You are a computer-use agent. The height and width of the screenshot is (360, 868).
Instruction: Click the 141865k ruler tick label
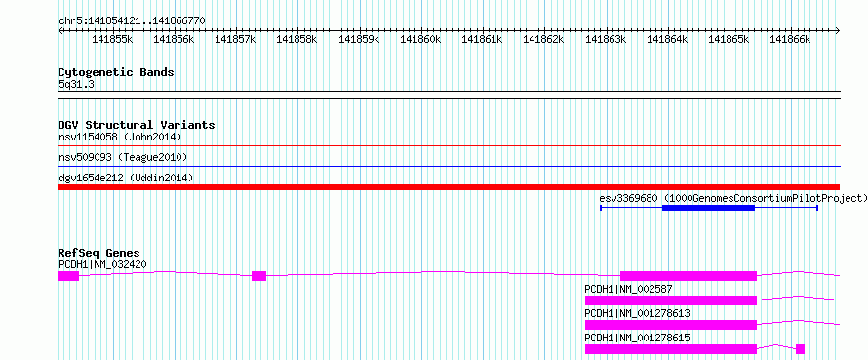click(x=730, y=39)
